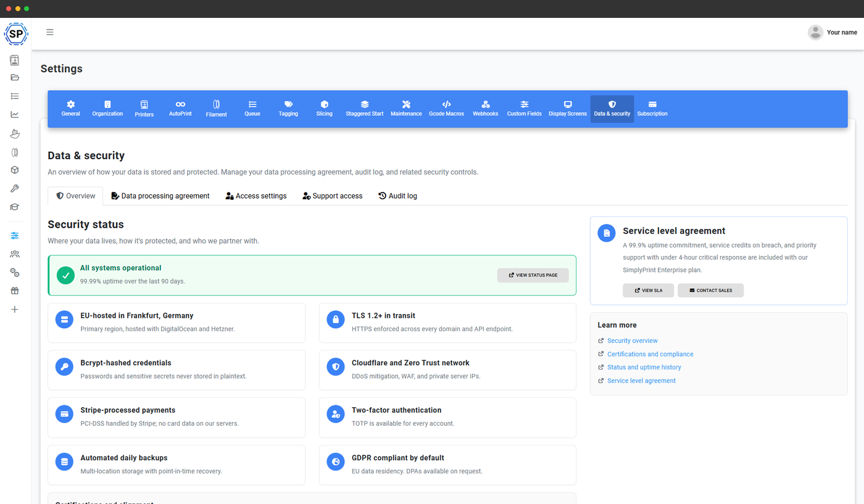The image size is (864, 504).
Task: Click 'All systems operational' heading
Action: point(121,268)
